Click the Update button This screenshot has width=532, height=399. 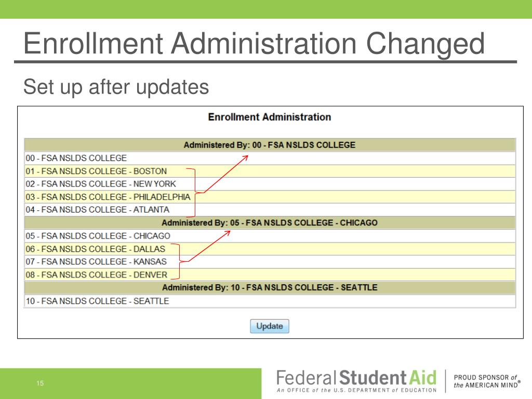270,326
